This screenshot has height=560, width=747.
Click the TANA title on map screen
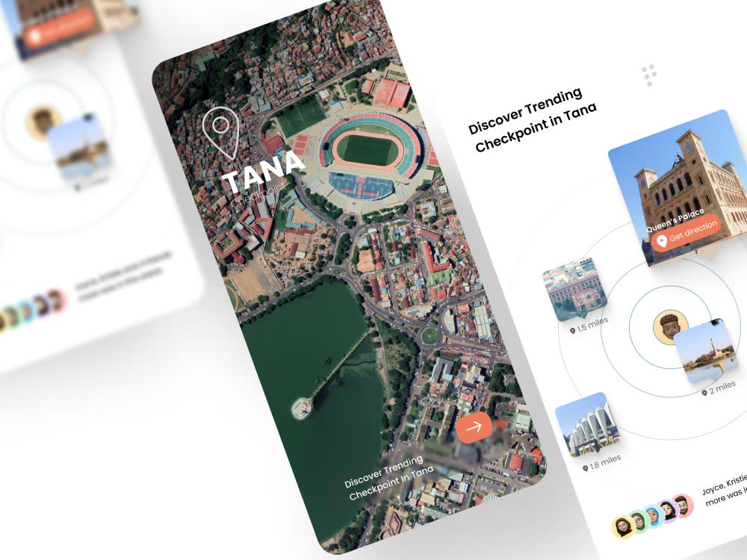point(264,172)
